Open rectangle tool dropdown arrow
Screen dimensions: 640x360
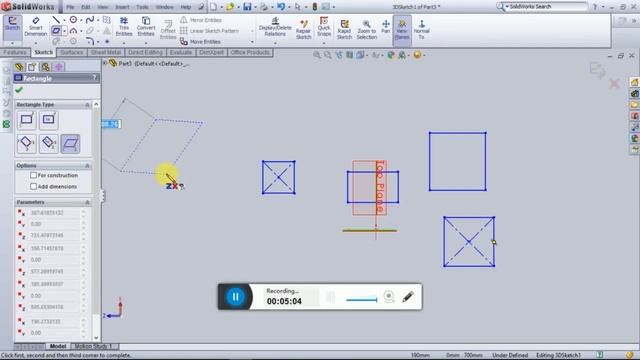[x=64, y=31]
